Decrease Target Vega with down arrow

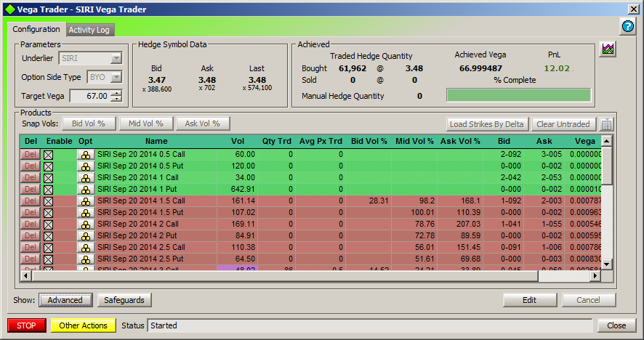(116, 99)
